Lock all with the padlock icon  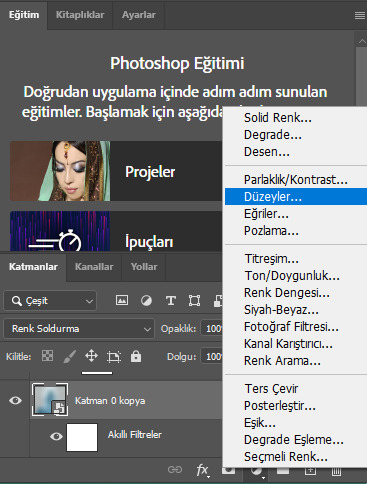click(136, 356)
